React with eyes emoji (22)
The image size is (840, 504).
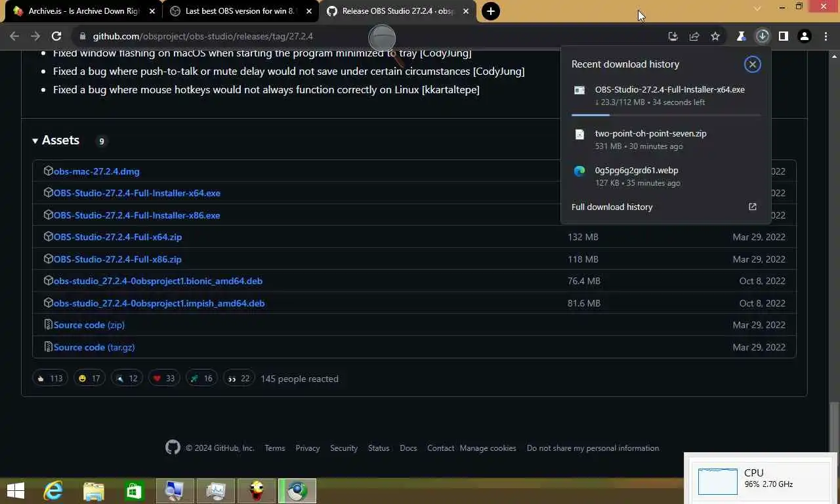[x=239, y=379]
